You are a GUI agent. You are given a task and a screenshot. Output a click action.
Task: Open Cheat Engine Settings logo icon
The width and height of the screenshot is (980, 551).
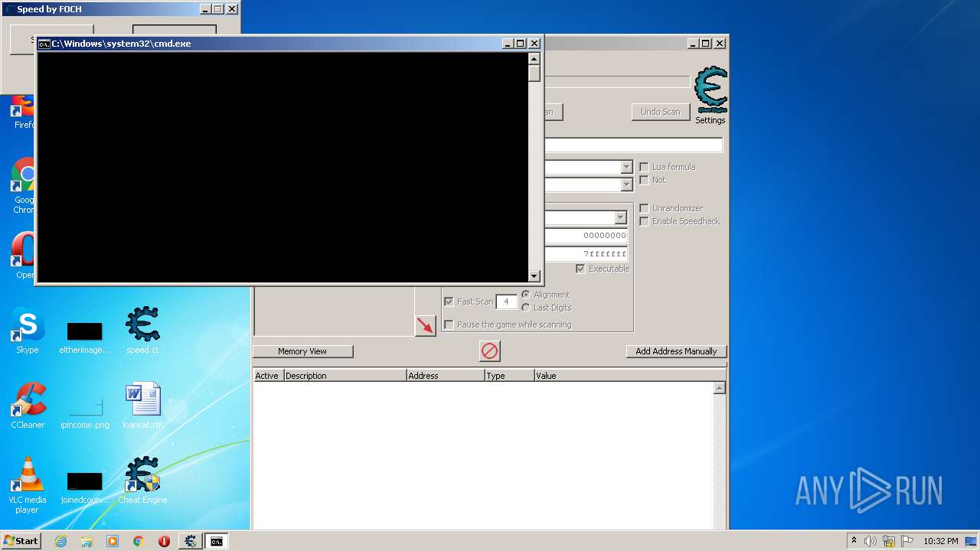[x=710, y=90]
